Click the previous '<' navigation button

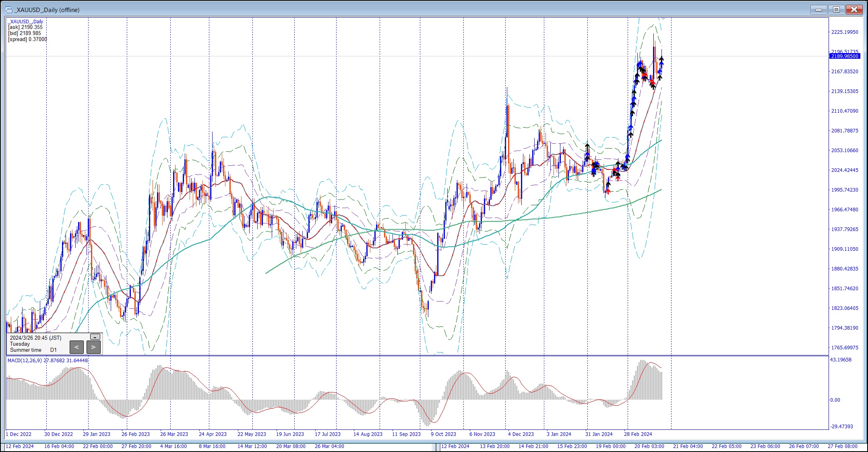pos(76,347)
